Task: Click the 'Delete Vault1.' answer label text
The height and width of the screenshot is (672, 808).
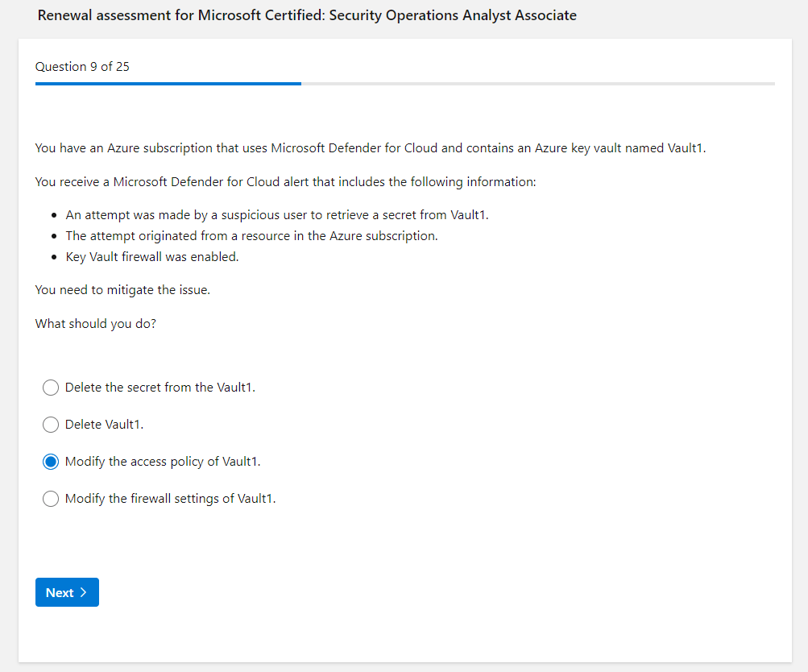Action: 104,425
